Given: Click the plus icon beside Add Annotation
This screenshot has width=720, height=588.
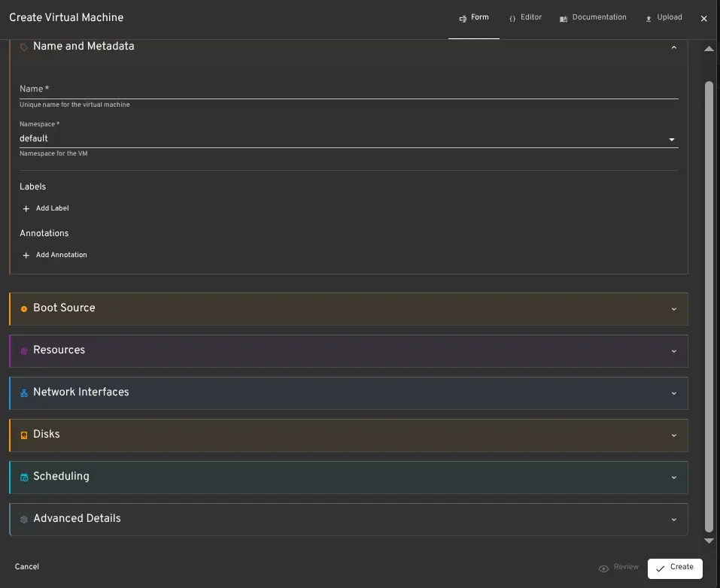Looking at the screenshot, I should [26, 255].
